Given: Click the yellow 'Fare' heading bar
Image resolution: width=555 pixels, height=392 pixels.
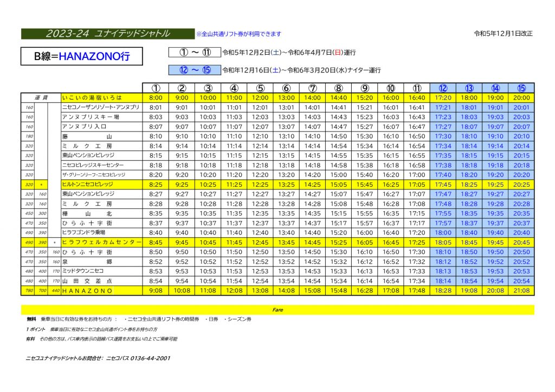Looking at the screenshot, I should [277, 310].
